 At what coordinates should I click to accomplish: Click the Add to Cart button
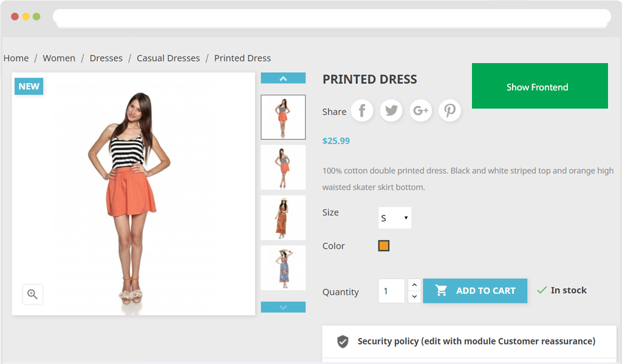pyautogui.click(x=475, y=291)
